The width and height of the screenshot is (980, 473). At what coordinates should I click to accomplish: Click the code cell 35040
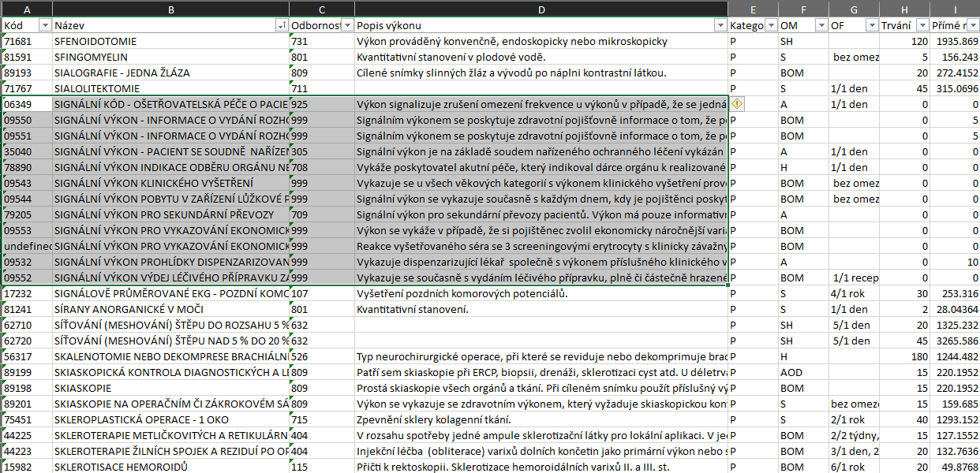[x=27, y=151]
